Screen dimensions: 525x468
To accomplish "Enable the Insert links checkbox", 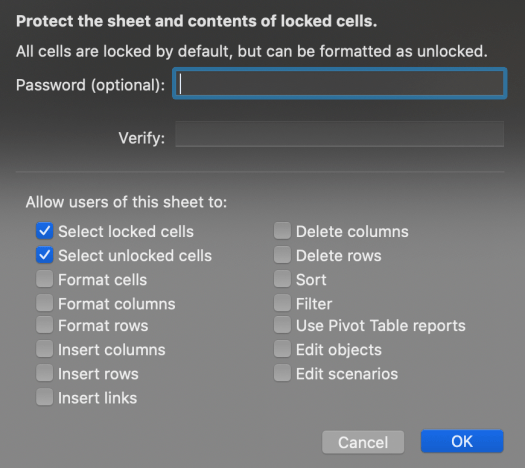I will point(45,397).
